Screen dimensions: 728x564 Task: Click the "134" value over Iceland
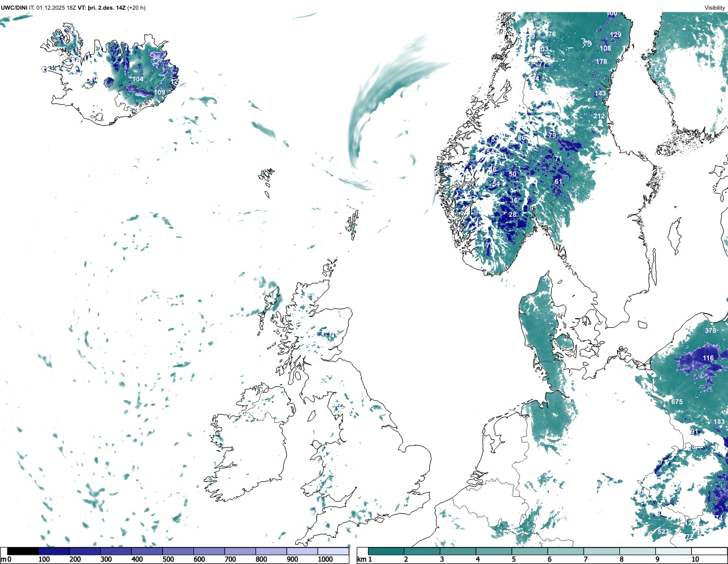click(138, 79)
